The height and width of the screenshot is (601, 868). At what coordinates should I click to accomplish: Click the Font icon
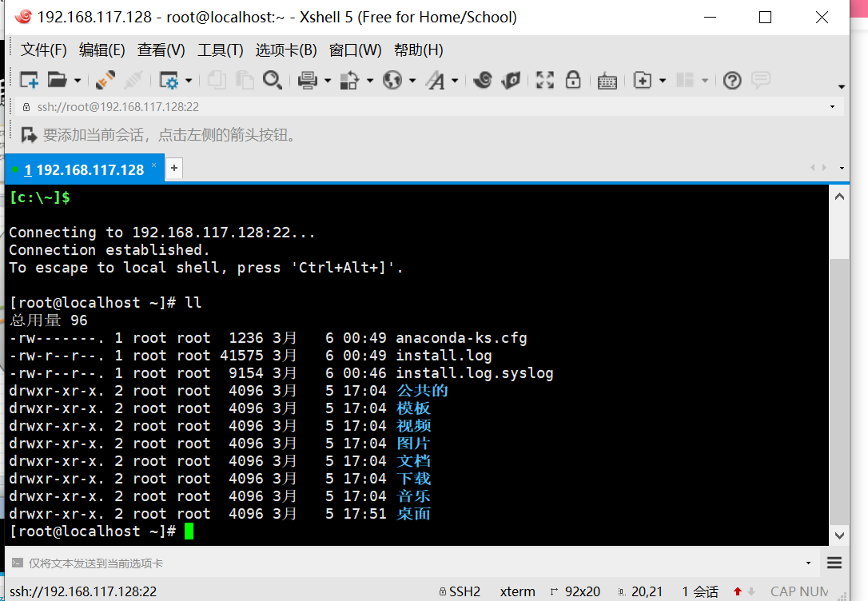[x=435, y=80]
